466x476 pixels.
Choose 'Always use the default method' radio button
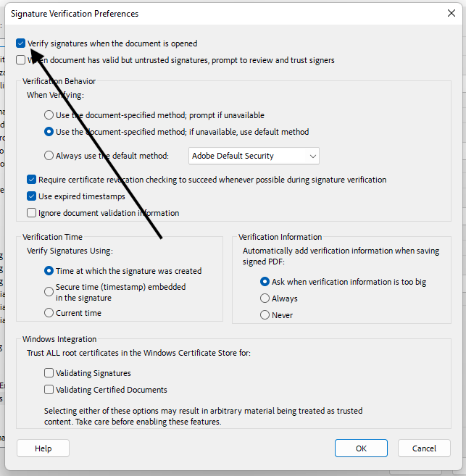(49, 156)
